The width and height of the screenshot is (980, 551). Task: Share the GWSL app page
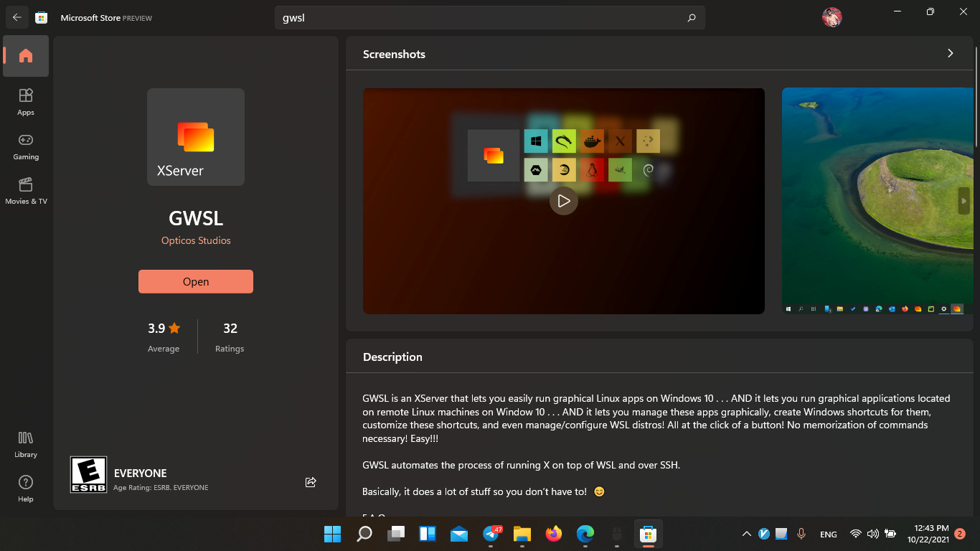pyautogui.click(x=311, y=482)
